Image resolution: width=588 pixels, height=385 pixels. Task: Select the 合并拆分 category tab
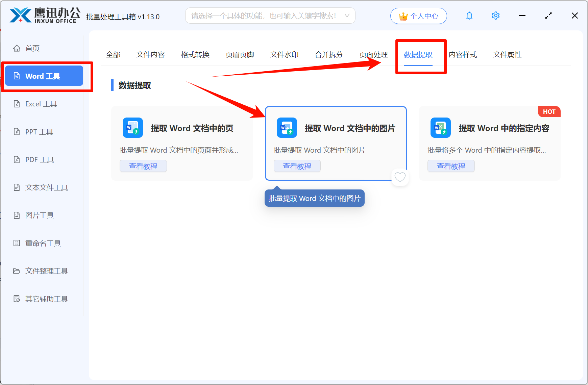pyautogui.click(x=329, y=54)
